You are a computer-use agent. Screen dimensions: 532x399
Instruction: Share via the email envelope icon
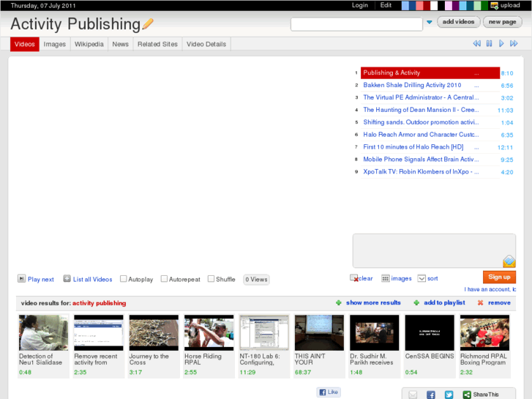pos(413,395)
